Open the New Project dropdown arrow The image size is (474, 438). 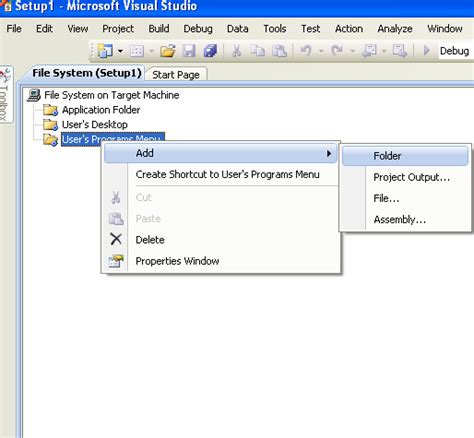[120, 51]
